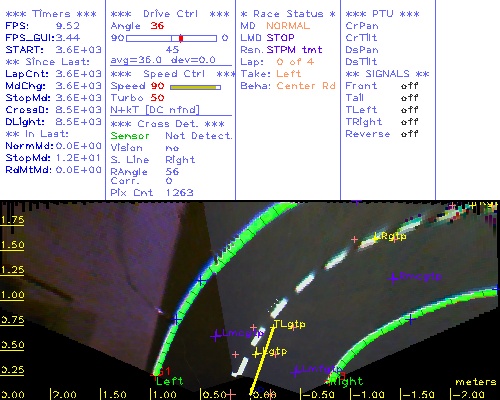Click the red marker on the Angle slider
The width and height of the screenshot is (500, 400).
coord(181,38)
